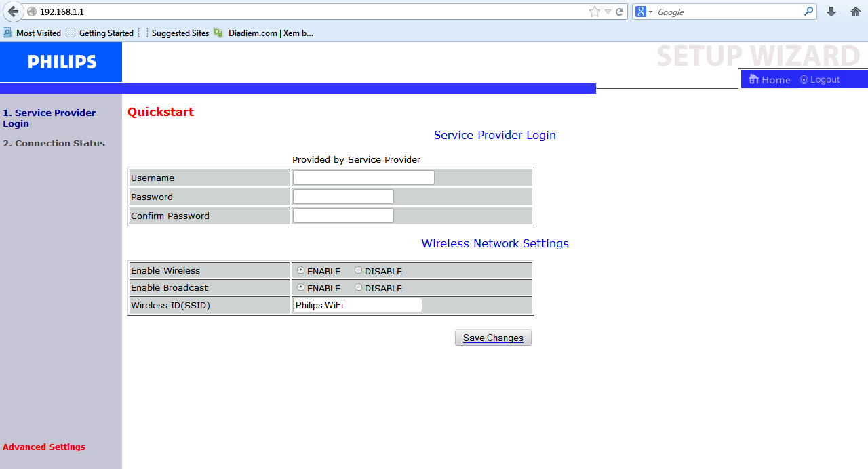Go to router Home page
This screenshot has width=868, height=469.
click(770, 80)
